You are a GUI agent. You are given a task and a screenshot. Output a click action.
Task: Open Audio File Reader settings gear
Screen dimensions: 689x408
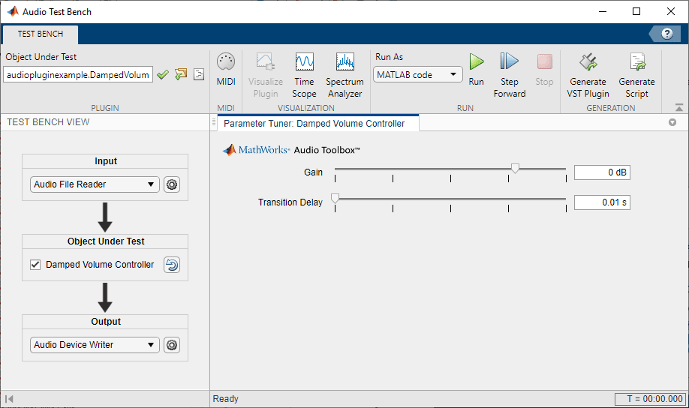172,184
